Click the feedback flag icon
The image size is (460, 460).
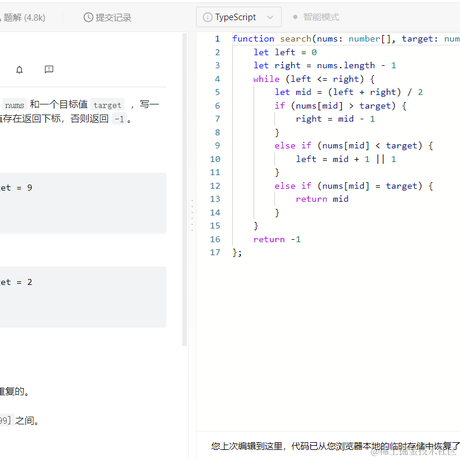point(49,69)
